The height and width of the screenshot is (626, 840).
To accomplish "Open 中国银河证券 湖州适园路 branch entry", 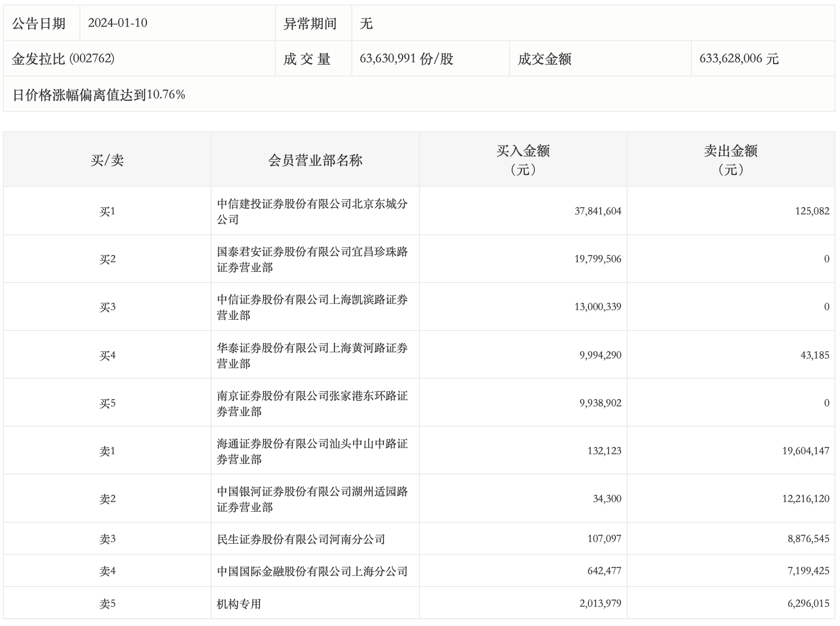I will click(x=312, y=499).
